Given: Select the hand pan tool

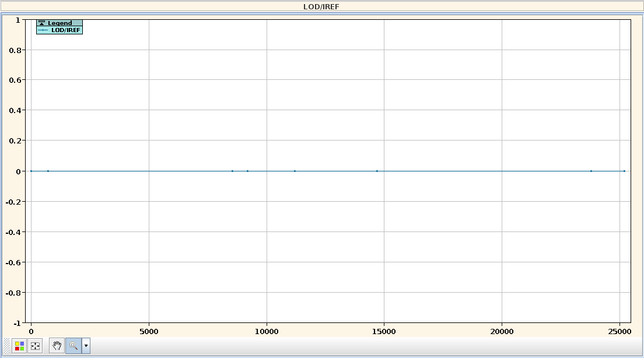Looking at the screenshot, I should [57, 346].
